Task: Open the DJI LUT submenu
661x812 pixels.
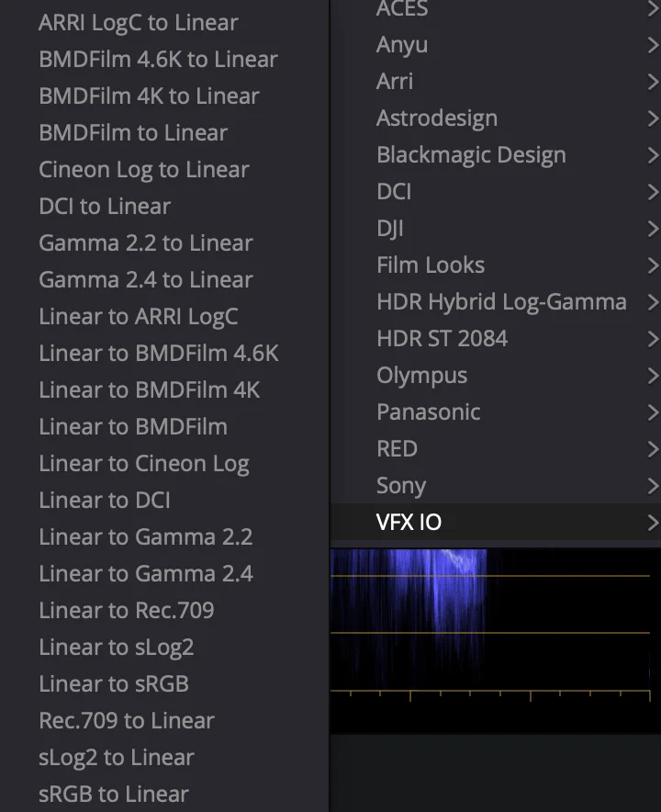Action: pyautogui.click(x=496, y=229)
